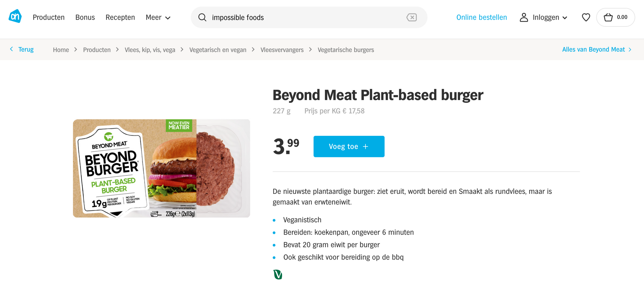Open the Recepten section
The image size is (644, 289).
click(120, 17)
